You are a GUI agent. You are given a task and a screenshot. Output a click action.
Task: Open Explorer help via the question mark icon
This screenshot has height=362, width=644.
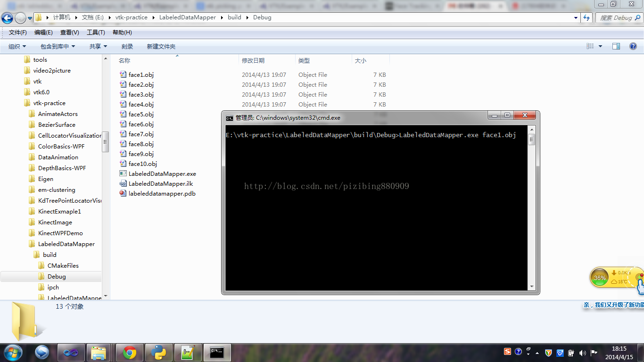633,46
